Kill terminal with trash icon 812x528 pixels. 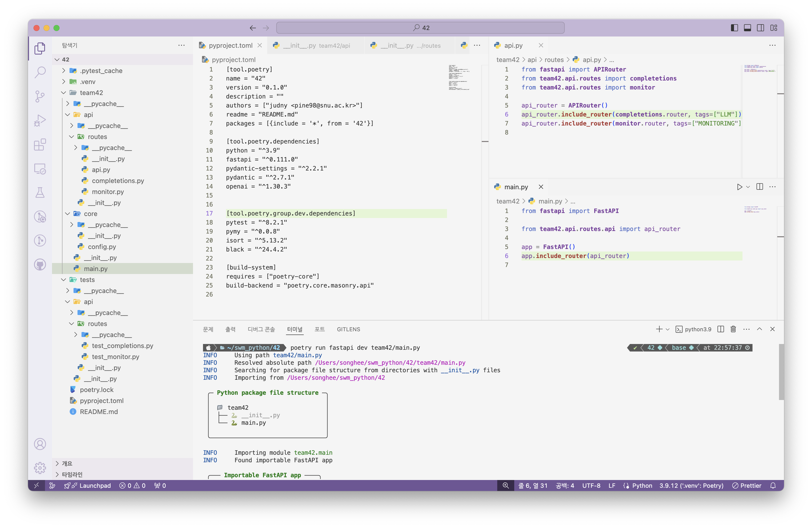(733, 329)
